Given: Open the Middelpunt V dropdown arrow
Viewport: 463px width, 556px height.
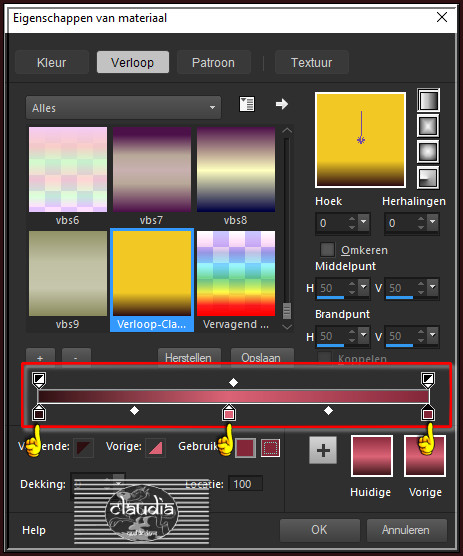Looking at the screenshot, I should (433, 287).
